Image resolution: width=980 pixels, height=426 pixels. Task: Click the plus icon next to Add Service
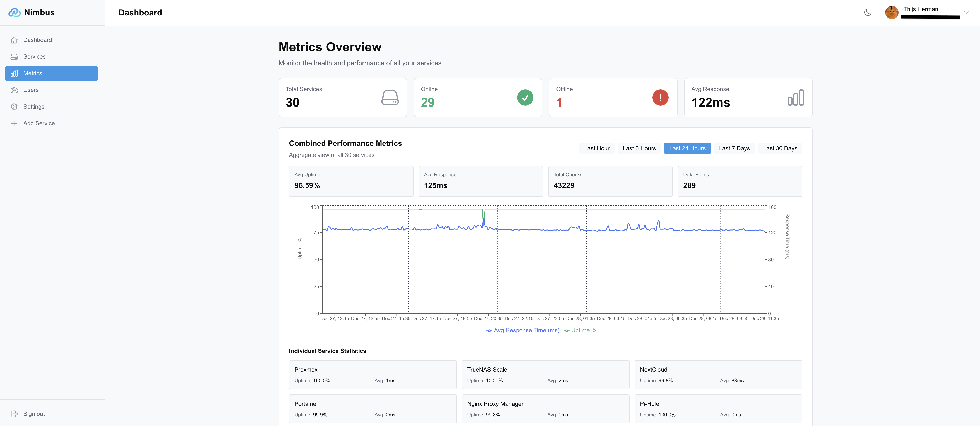14,123
